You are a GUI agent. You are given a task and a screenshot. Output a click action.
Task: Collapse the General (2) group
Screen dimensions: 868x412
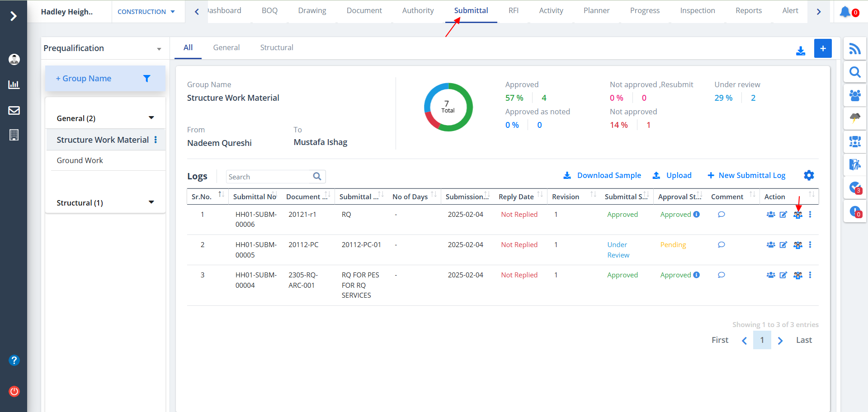click(151, 118)
